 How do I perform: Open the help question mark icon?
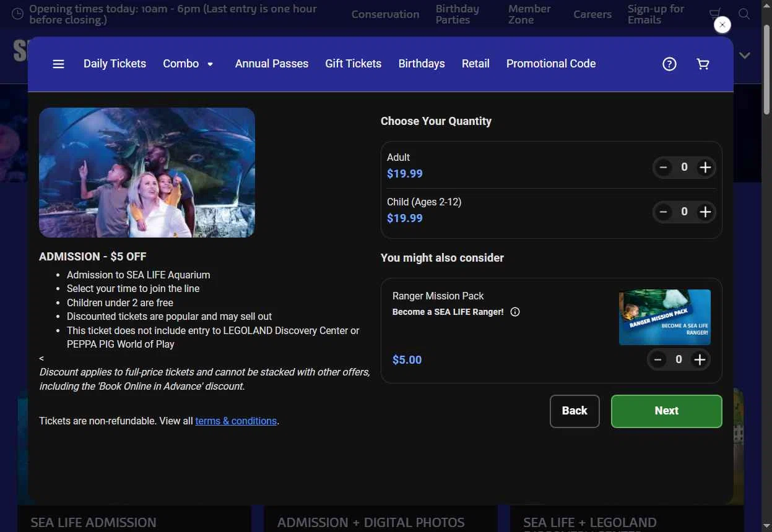[669, 64]
